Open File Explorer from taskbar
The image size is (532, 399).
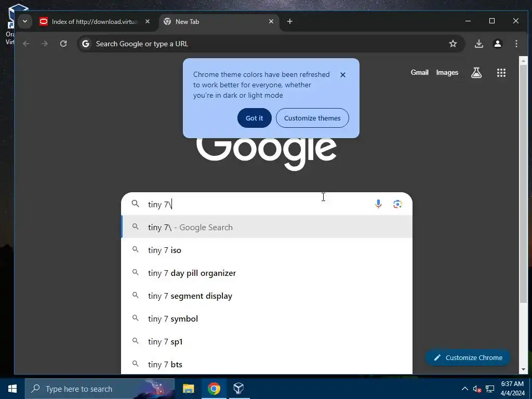(188, 389)
